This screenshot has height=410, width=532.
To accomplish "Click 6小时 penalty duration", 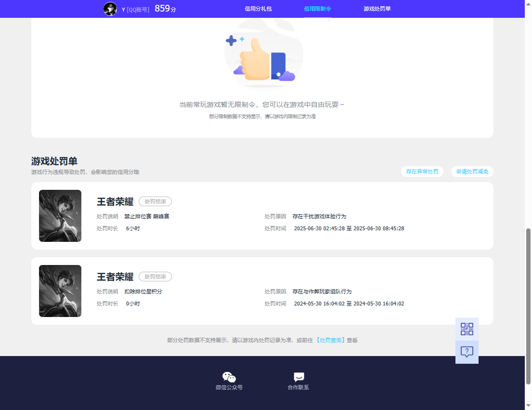I will (133, 228).
